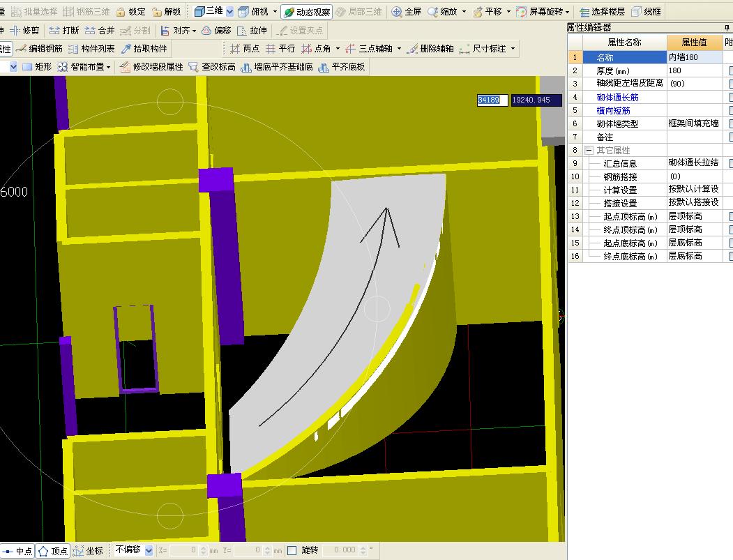This screenshot has width=733, height=560.
Task: Click 线框 wireframe display icon
Action: point(637,12)
